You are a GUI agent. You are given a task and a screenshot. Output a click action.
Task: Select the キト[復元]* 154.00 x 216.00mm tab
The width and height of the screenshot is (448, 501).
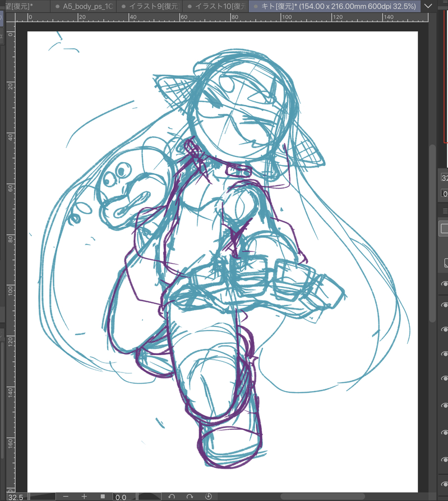(x=335, y=6)
